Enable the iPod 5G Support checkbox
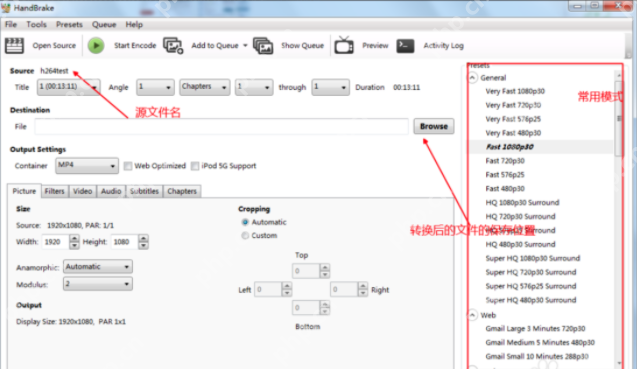This screenshot has height=369, width=637. click(x=195, y=166)
